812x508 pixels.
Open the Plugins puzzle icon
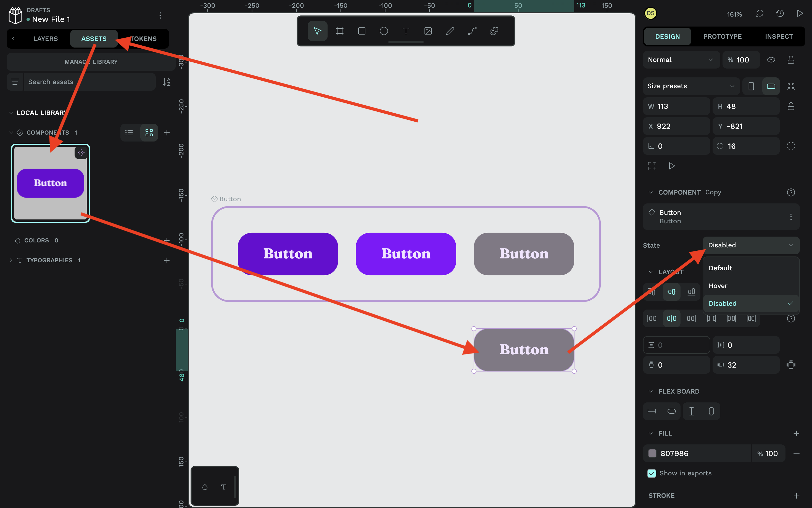494,31
